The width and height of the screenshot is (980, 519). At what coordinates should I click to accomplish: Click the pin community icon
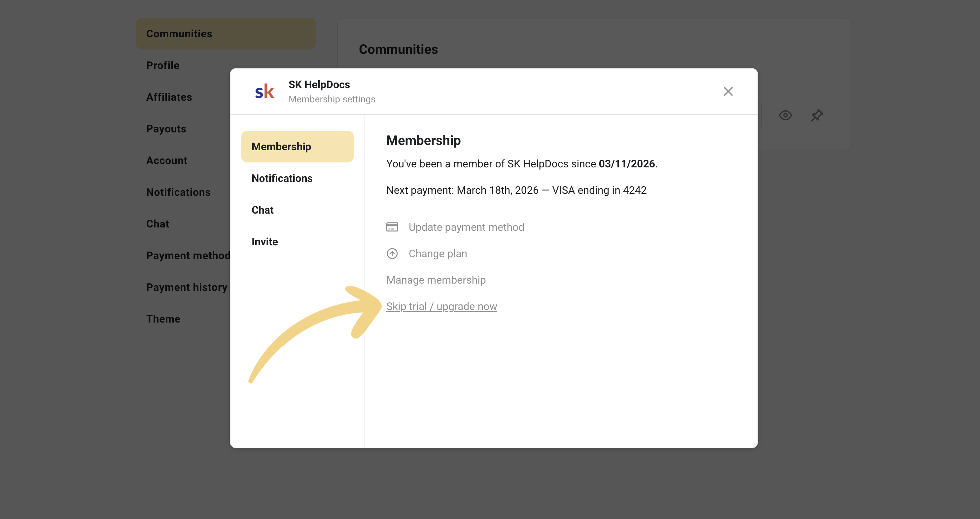click(817, 115)
